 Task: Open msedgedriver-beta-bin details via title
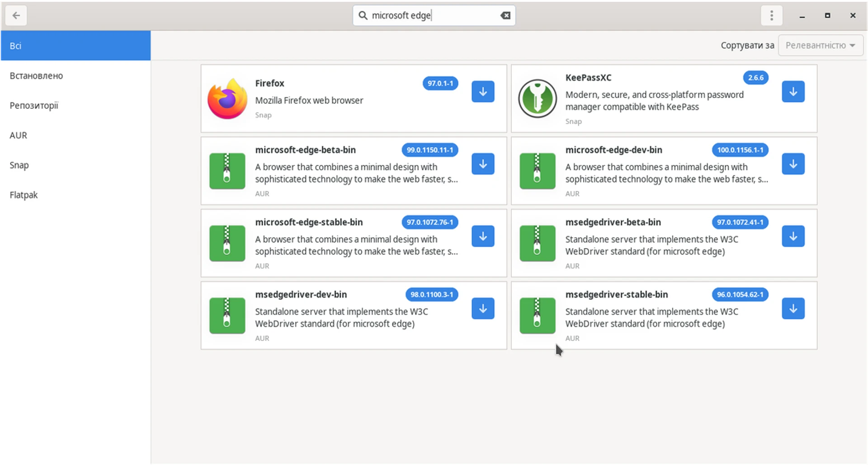[x=613, y=222]
